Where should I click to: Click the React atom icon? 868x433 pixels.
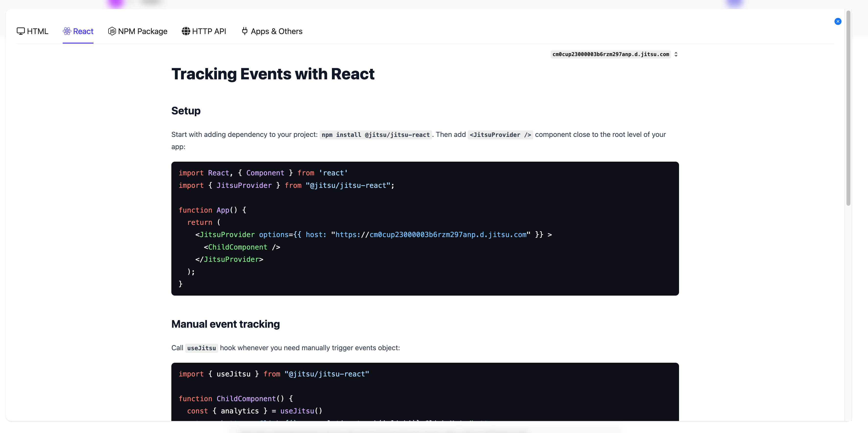(67, 31)
